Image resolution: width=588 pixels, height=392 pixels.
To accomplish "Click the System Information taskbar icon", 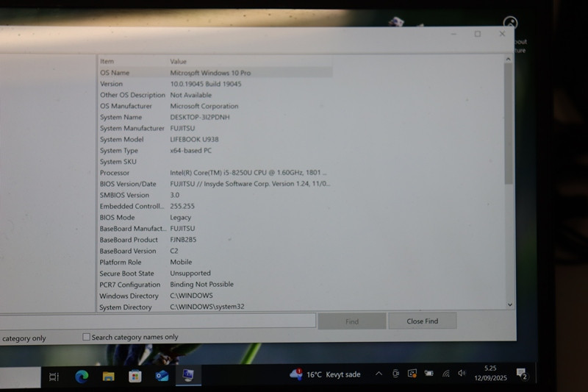I will point(188,375).
